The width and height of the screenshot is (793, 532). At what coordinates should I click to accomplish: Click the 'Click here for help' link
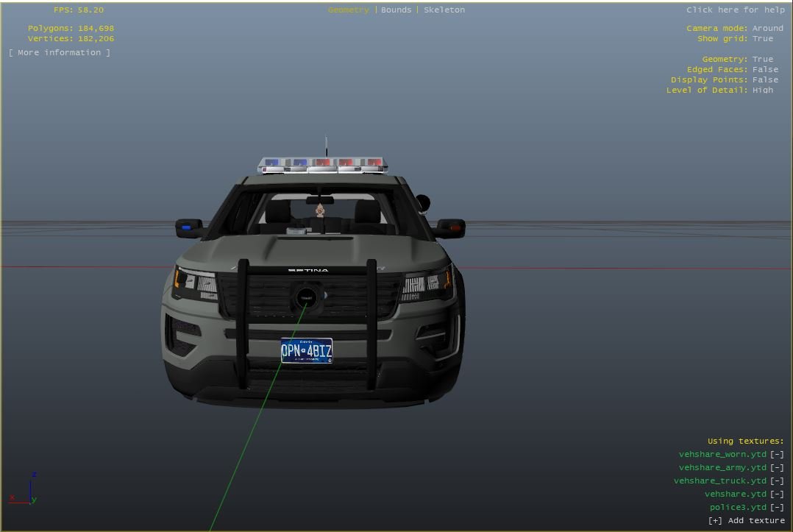pyautogui.click(x=735, y=10)
